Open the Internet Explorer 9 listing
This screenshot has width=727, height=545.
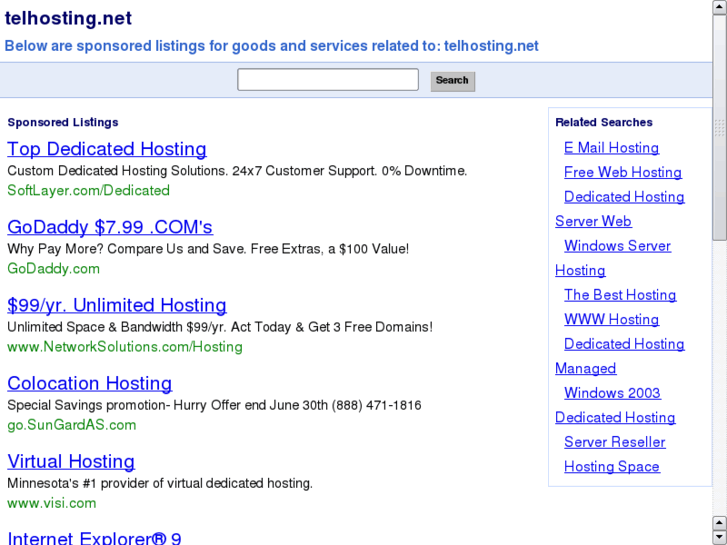point(94,538)
